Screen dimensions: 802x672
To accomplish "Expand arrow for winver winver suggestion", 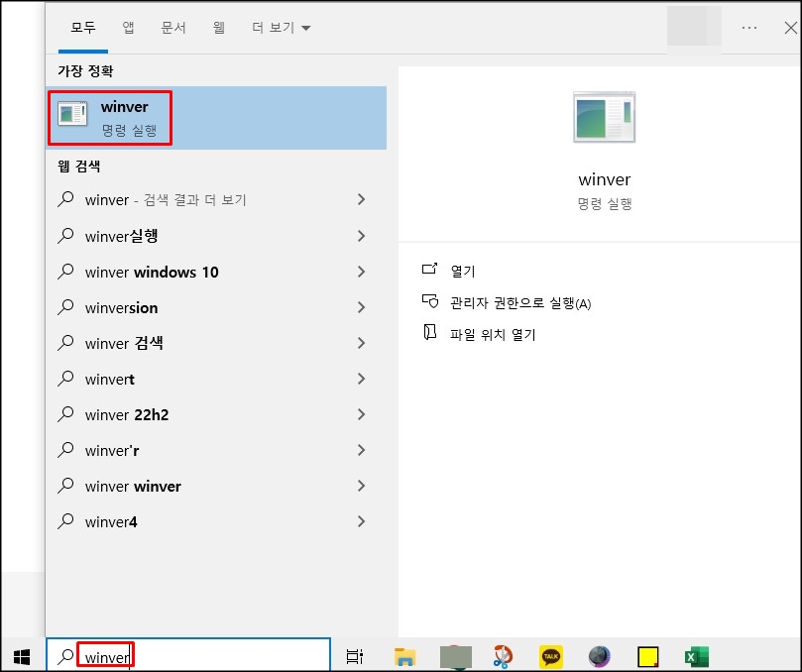I will [x=362, y=486].
